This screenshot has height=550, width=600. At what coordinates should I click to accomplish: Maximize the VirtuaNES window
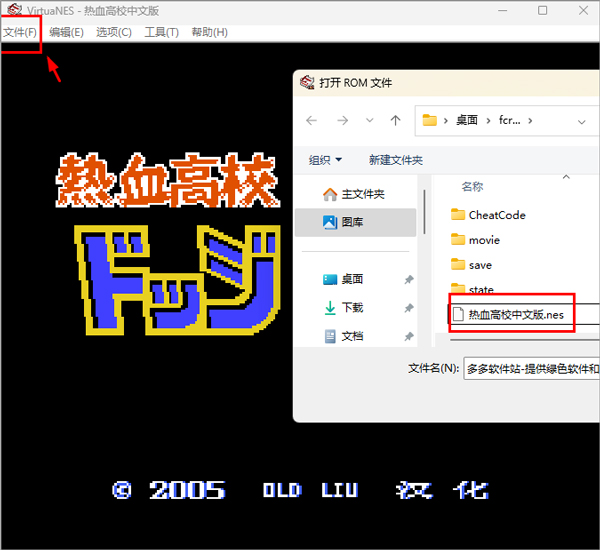pos(543,10)
